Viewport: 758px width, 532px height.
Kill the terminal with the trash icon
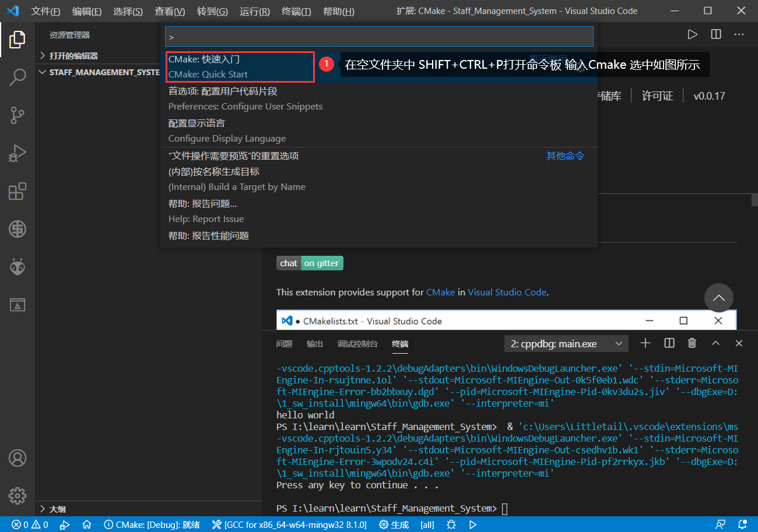pos(692,343)
